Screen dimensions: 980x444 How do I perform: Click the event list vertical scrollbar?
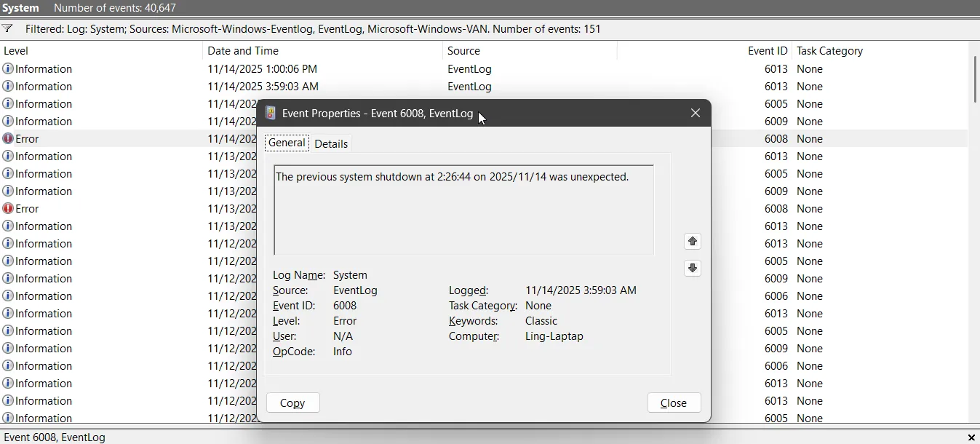(x=975, y=80)
